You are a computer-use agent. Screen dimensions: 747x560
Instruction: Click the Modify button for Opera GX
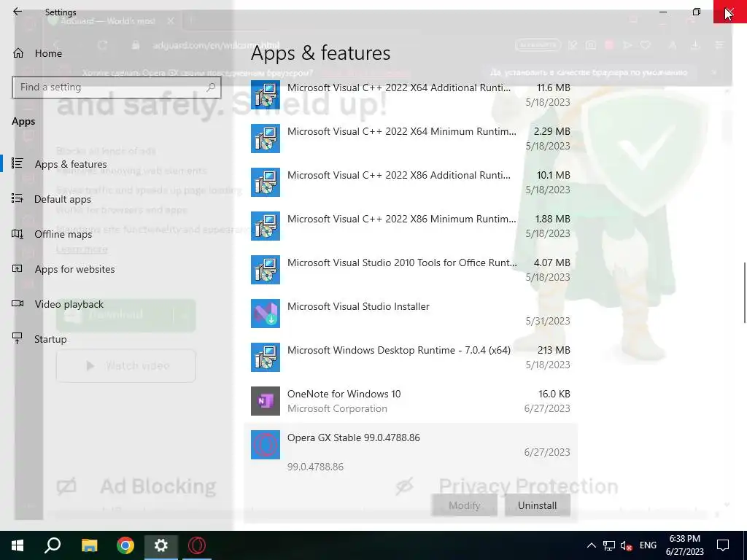click(465, 505)
